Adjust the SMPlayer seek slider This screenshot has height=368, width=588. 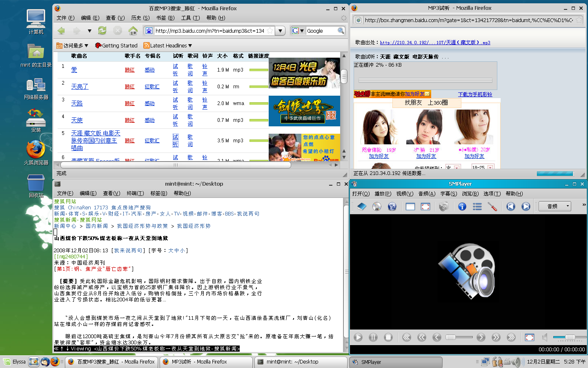coord(459,337)
